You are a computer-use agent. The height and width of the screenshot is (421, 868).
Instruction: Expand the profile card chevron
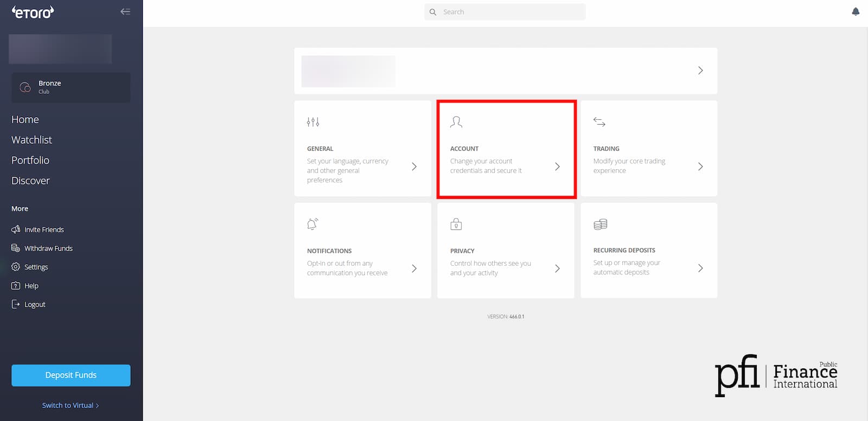(x=700, y=71)
